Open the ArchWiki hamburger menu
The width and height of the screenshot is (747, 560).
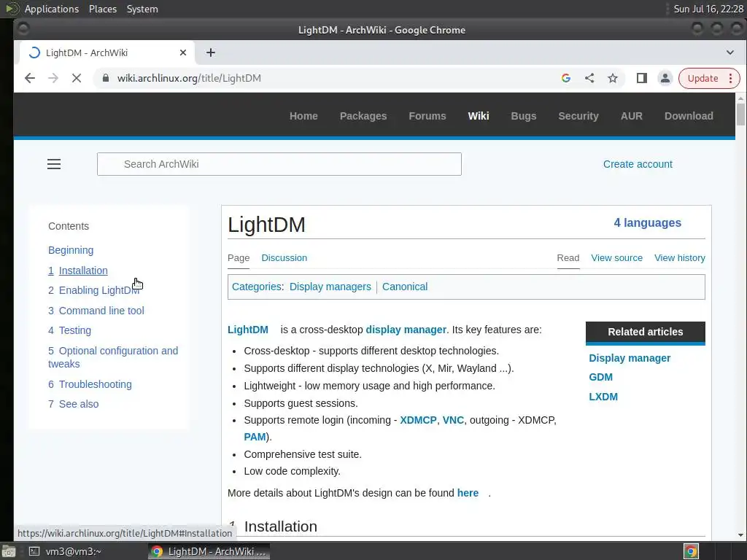click(54, 164)
